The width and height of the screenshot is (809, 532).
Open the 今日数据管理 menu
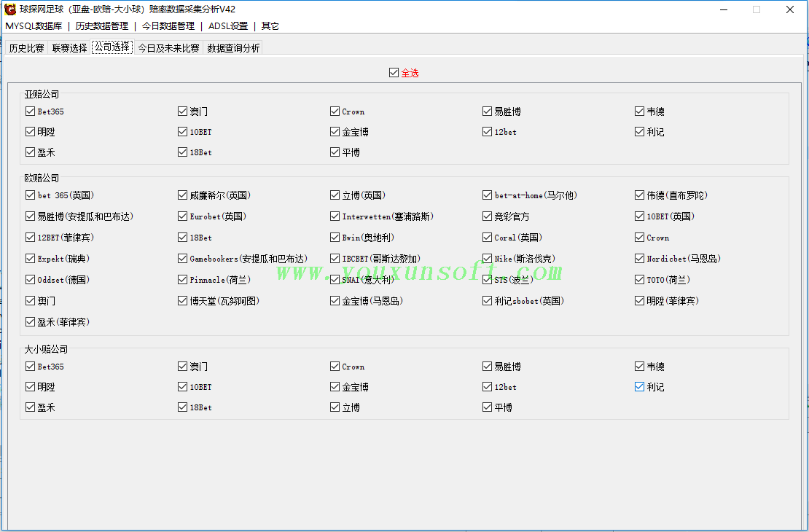coord(168,26)
